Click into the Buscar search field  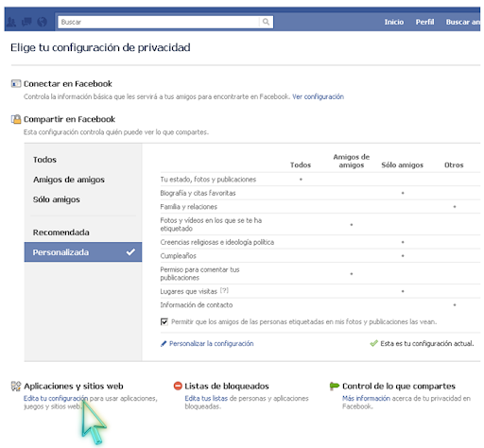tap(159, 22)
